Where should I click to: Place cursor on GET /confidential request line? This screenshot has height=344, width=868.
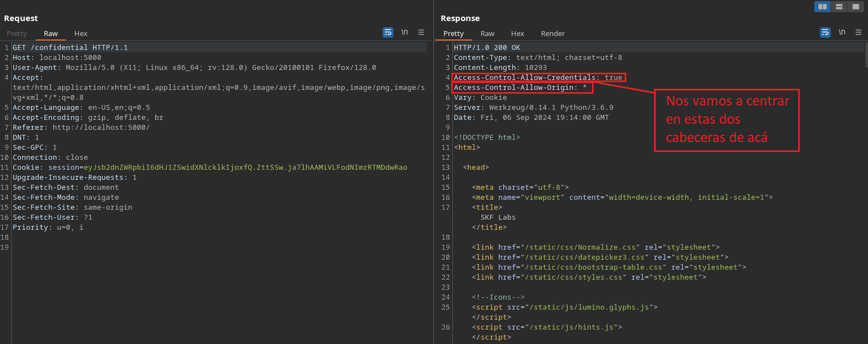pyautogui.click(x=70, y=48)
